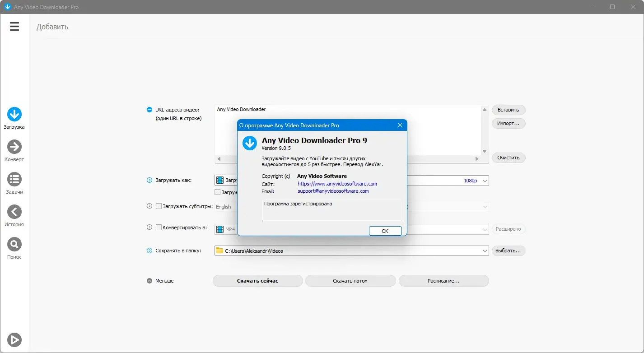Screen dimensions: 644x353
Task: Open the История history section
Action: (14, 216)
